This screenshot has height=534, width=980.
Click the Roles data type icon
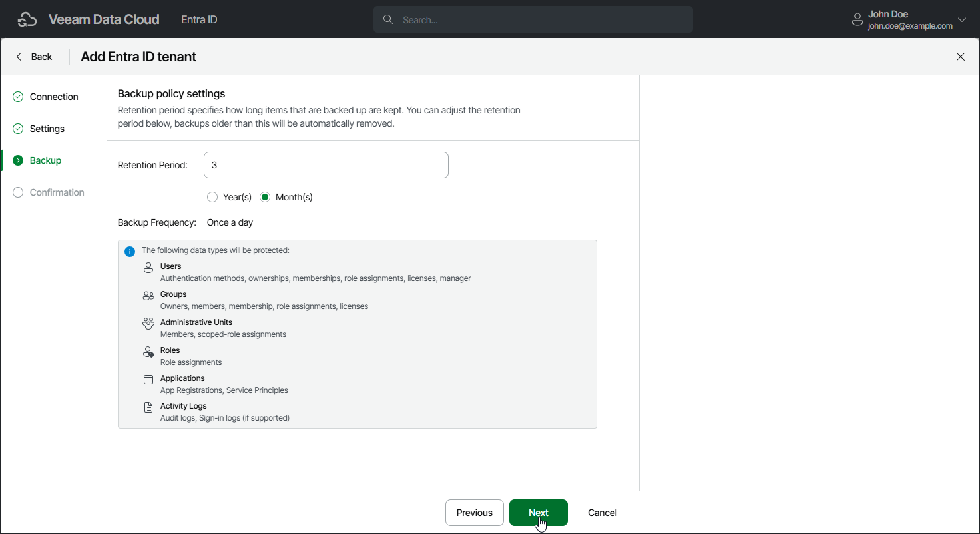tap(148, 352)
